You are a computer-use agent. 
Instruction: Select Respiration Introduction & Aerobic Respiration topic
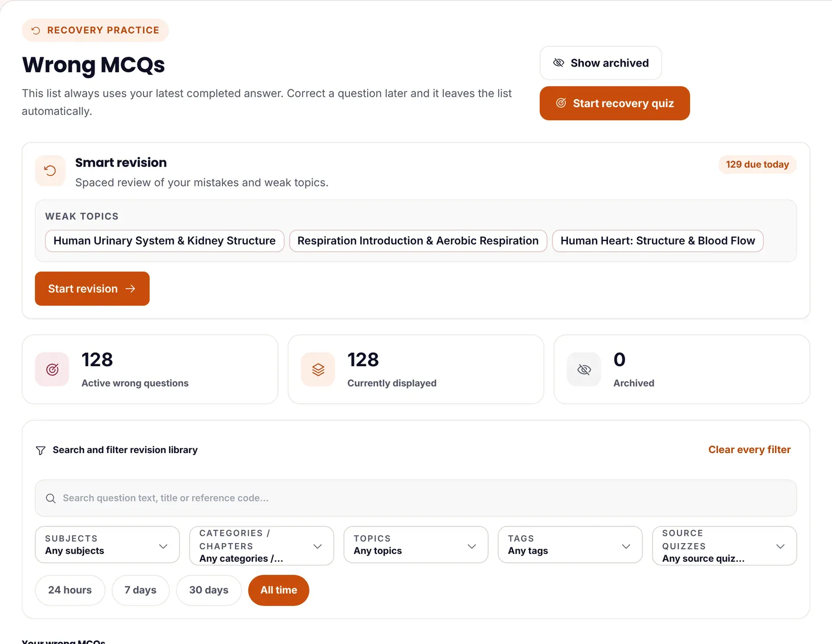[418, 241]
